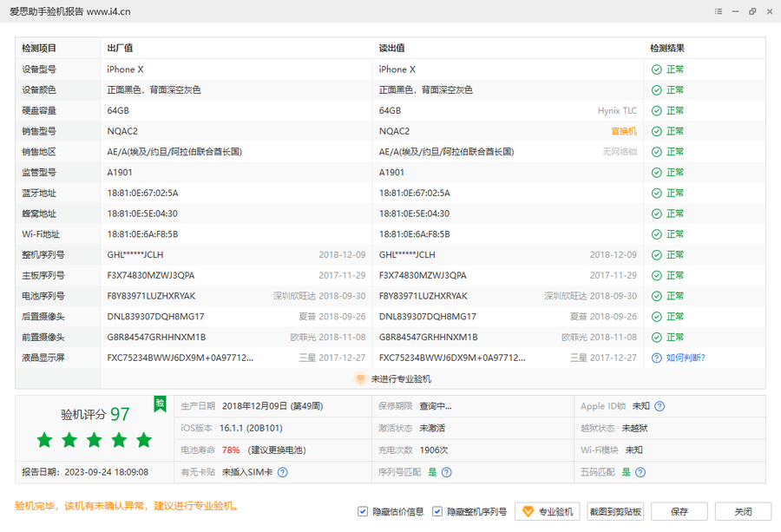Select the 出厂值 battery serial F8Y83971LUZHXRYAK
This screenshot has width=781, height=532.
tap(151, 297)
